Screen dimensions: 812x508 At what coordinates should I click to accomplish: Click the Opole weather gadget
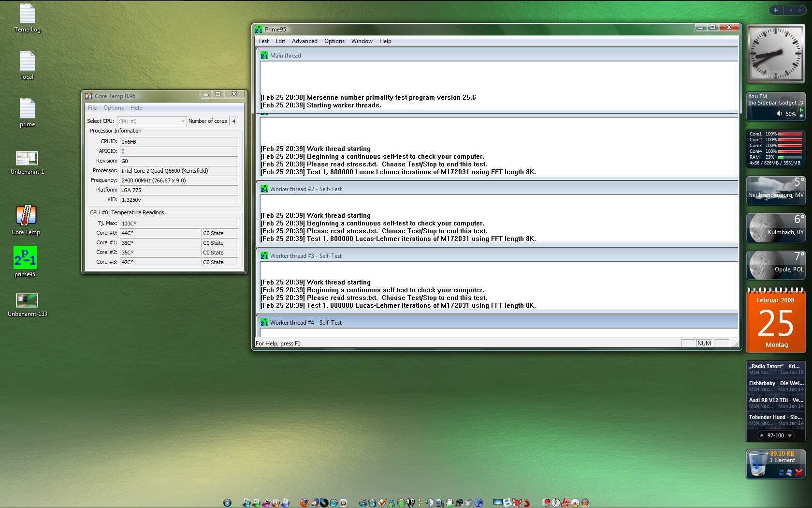click(x=776, y=265)
